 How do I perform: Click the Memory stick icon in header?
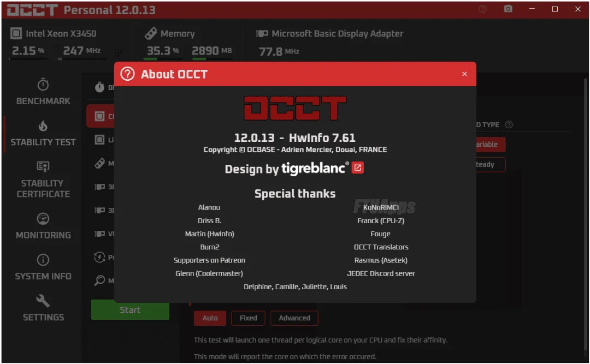pyautogui.click(x=151, y=33)
